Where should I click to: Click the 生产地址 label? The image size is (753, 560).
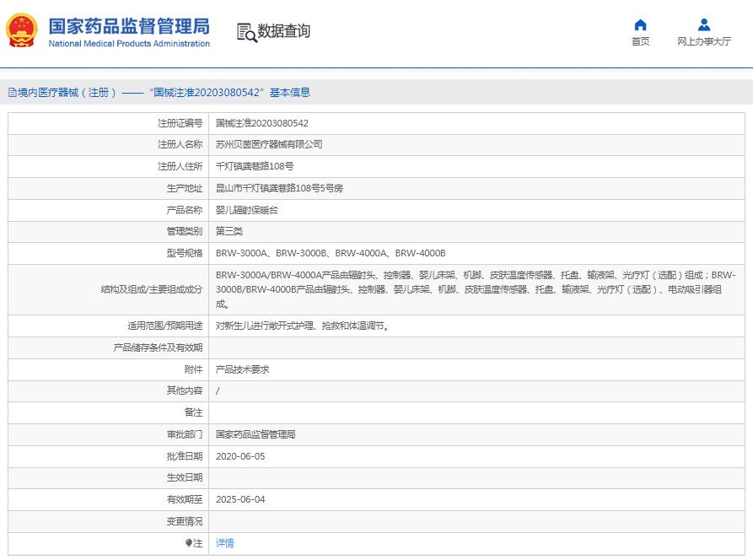point(185,188)
